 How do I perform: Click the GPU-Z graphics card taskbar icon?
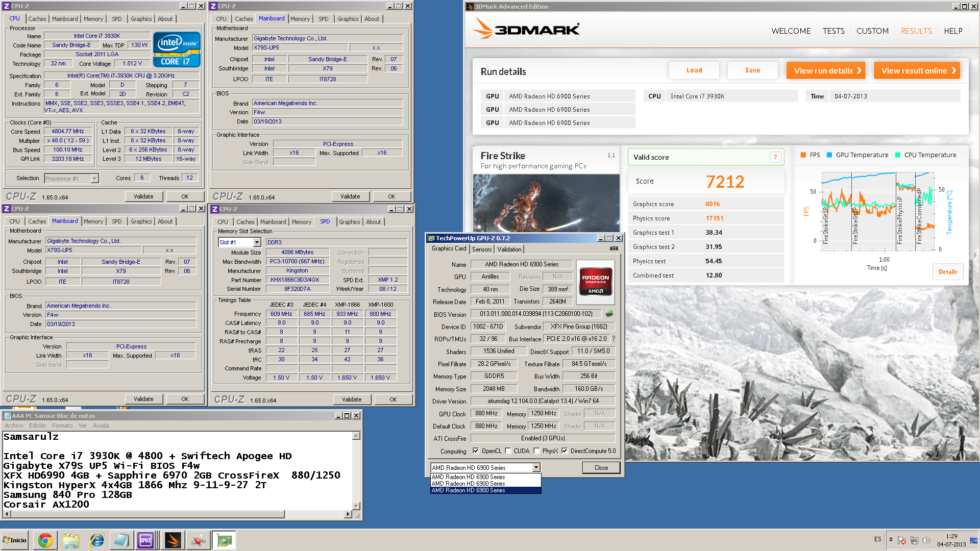tap(225, 540)
